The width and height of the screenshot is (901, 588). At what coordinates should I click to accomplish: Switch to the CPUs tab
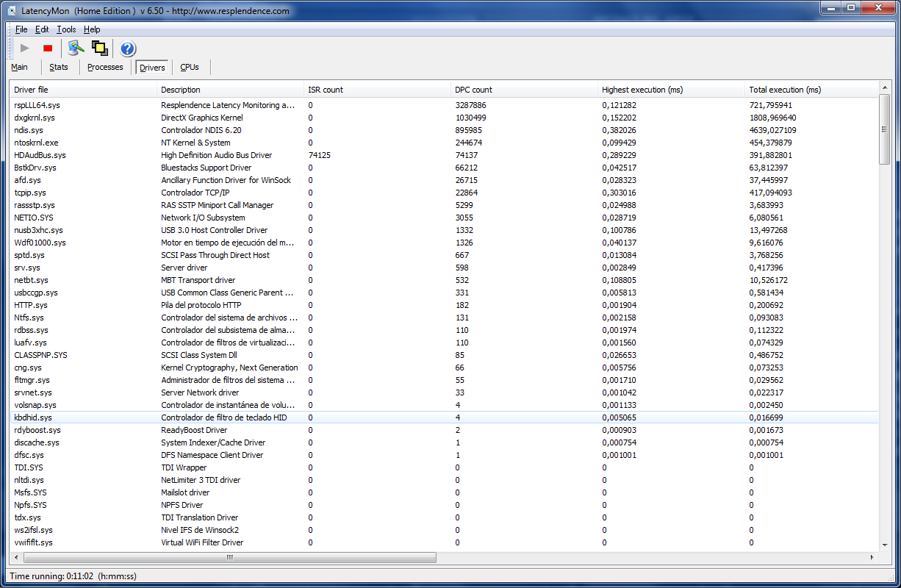click(x=190, y=67)
